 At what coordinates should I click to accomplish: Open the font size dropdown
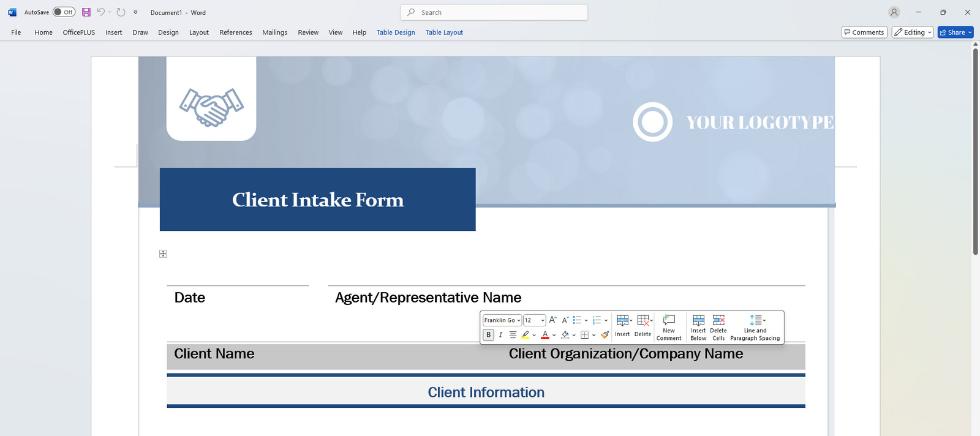click(543, 320)
